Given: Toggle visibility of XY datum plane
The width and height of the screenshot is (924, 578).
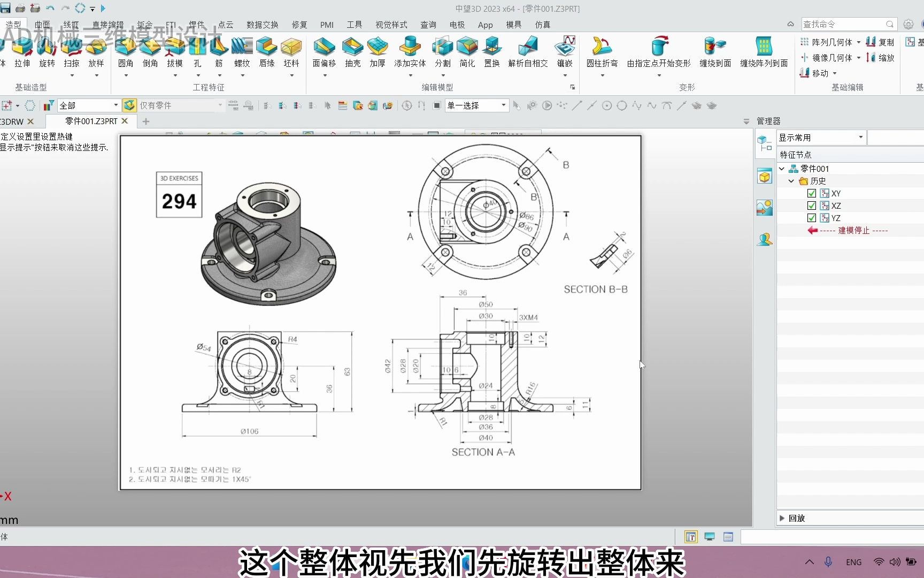Looking at the screenshot, I should click(x=811, y=193).
